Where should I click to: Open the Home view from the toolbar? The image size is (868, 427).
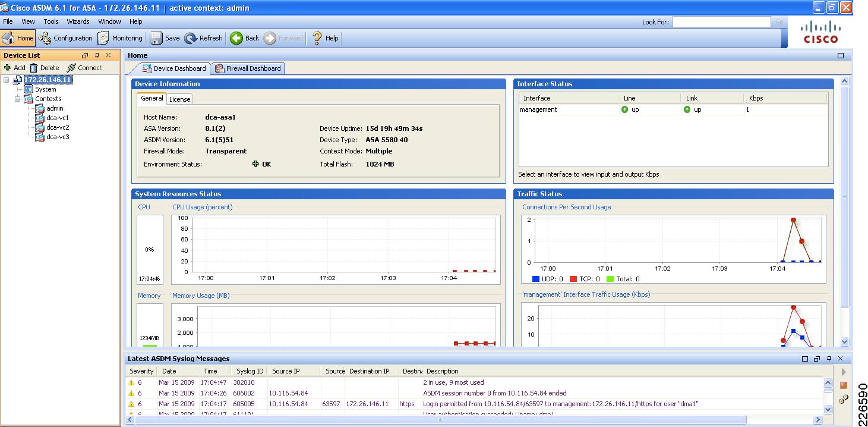18,38
